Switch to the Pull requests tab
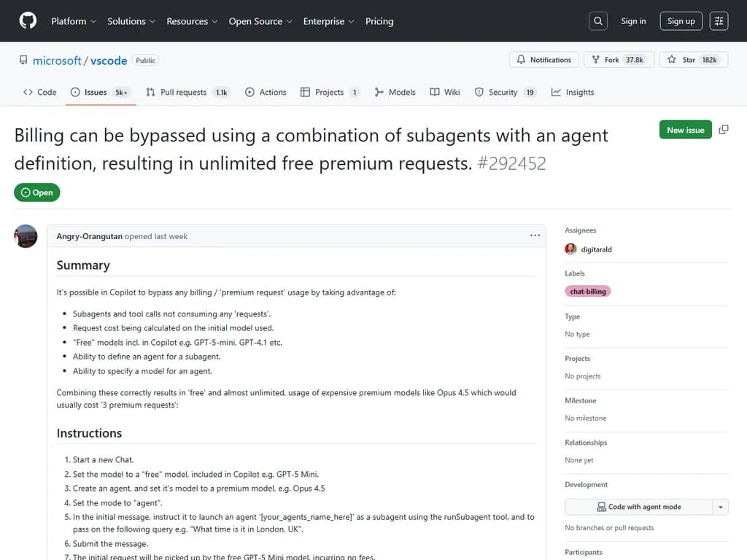 coord(182,93)
